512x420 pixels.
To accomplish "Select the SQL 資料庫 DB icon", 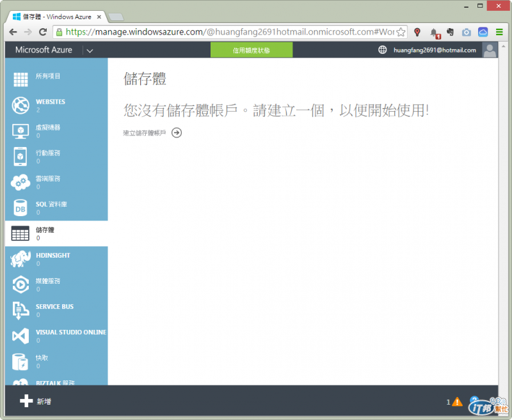I will (x=20, y=208).
